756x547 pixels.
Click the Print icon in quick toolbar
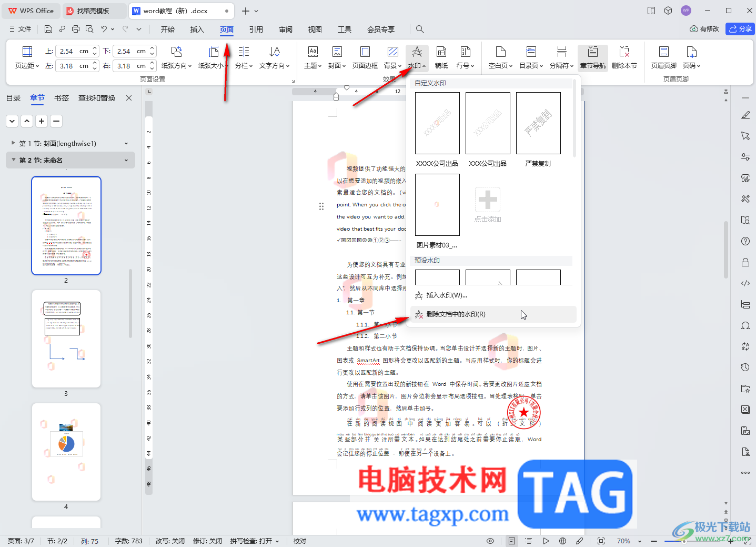[76, 29]
